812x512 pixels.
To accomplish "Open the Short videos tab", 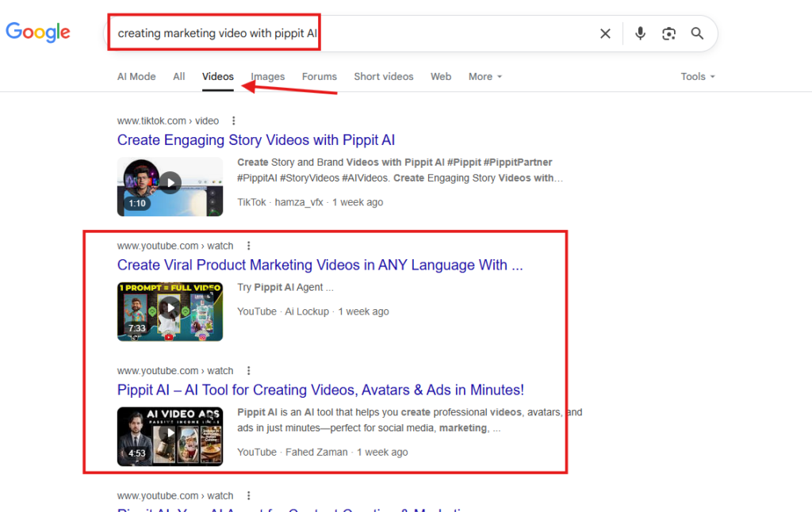I will click(383, 77).
